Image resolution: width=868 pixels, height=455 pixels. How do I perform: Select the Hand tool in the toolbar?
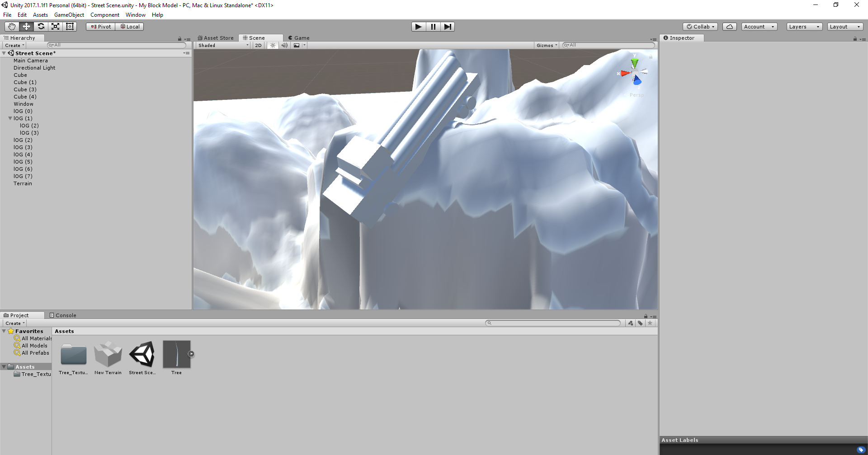pos(11,26)
